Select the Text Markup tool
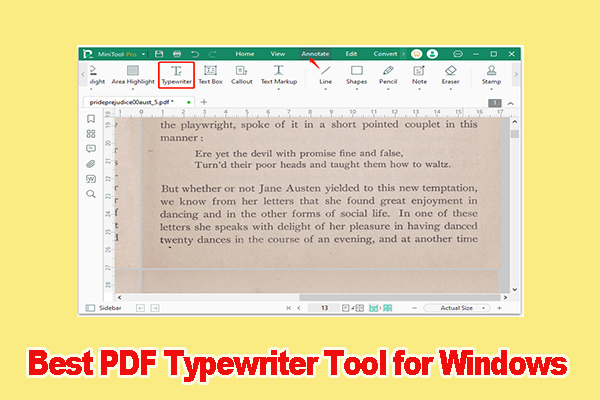Viewport: 600px width, 400px height. pyautogui.click(x=279, y=75)
